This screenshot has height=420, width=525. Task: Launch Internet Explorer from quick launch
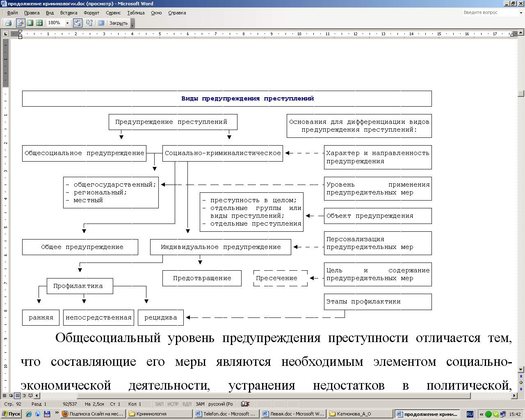(29, 414)
